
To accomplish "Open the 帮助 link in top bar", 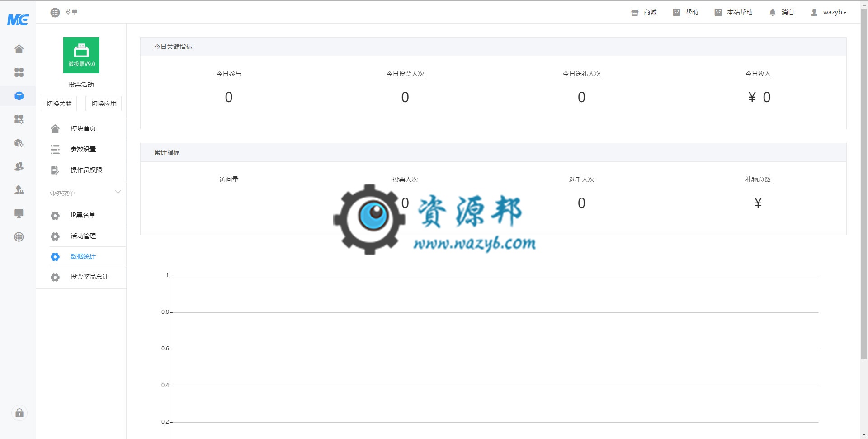I will pyautogui.click(x=685, y=13).
